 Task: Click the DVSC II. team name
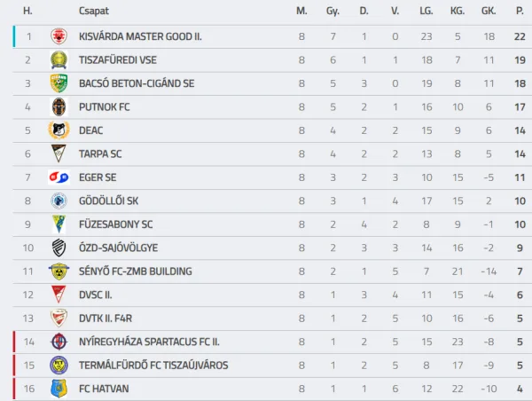click(96, 295)
